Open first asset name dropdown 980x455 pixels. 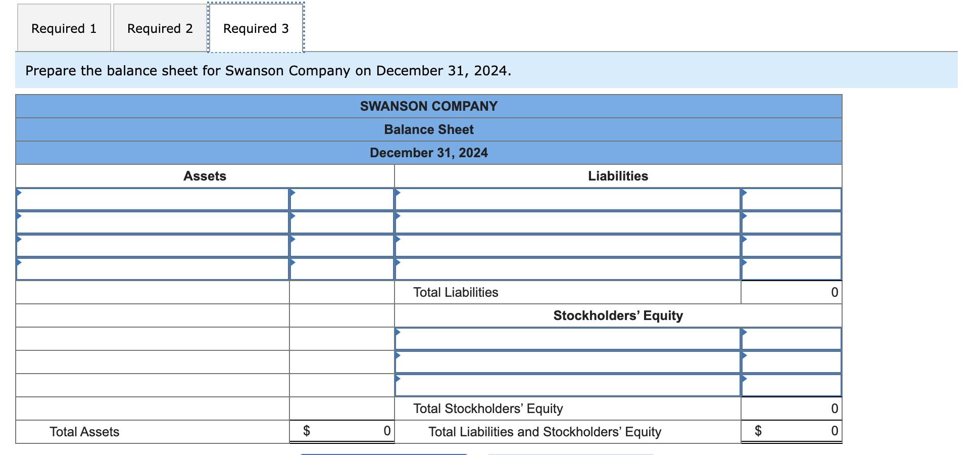[x=153, y=199]
